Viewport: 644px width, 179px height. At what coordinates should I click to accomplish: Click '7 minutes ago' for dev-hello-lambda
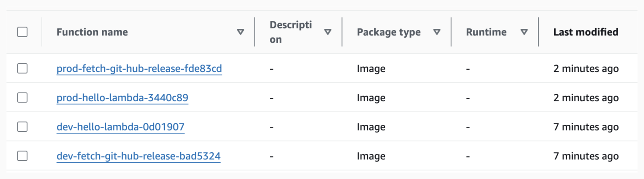[585, 127]
